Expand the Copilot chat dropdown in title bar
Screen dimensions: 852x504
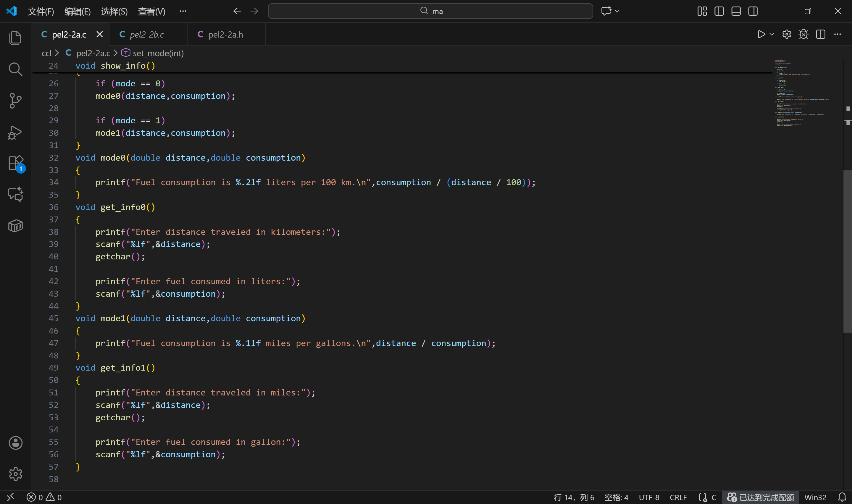tap(617, 11)
